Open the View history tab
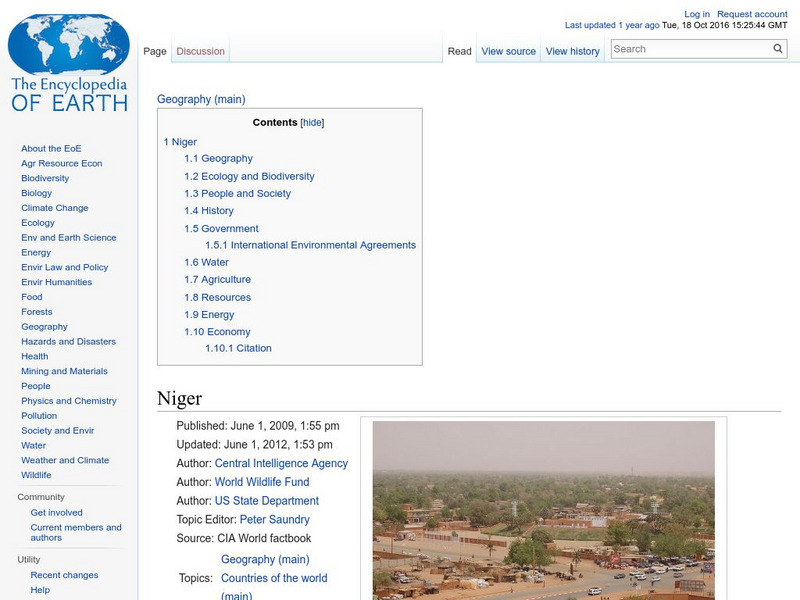This screenshot has width=800, height=600. [572, 50]
